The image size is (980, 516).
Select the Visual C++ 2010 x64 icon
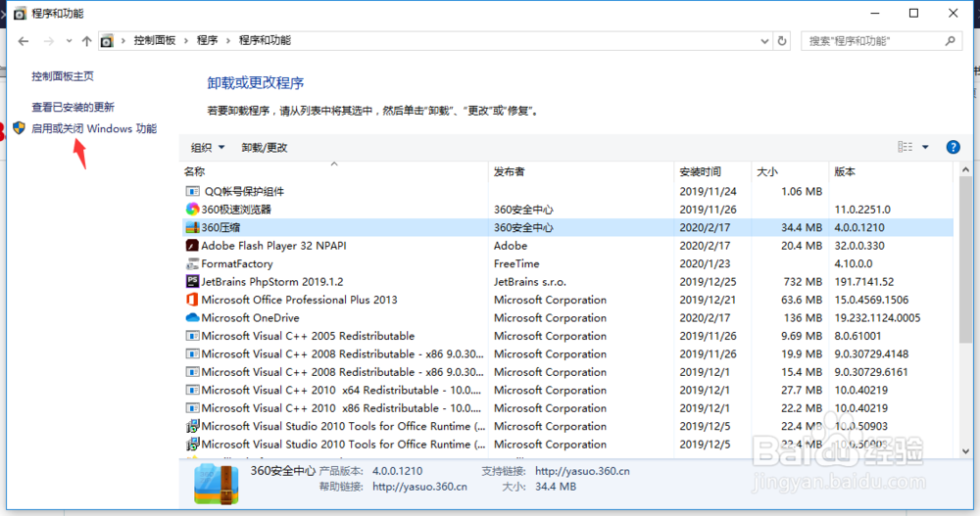point(192,390)
